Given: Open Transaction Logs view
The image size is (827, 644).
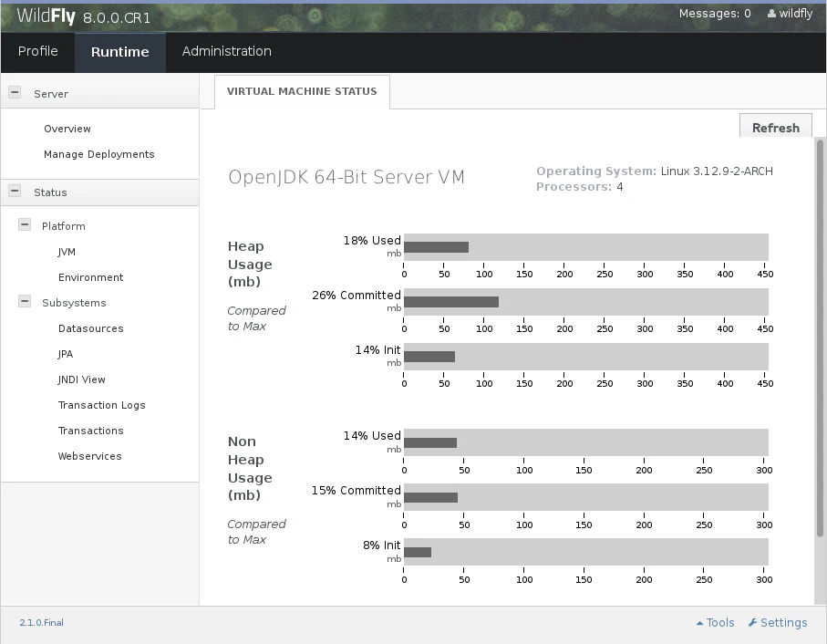Looking at the screenshot, I should coord(101,405).
